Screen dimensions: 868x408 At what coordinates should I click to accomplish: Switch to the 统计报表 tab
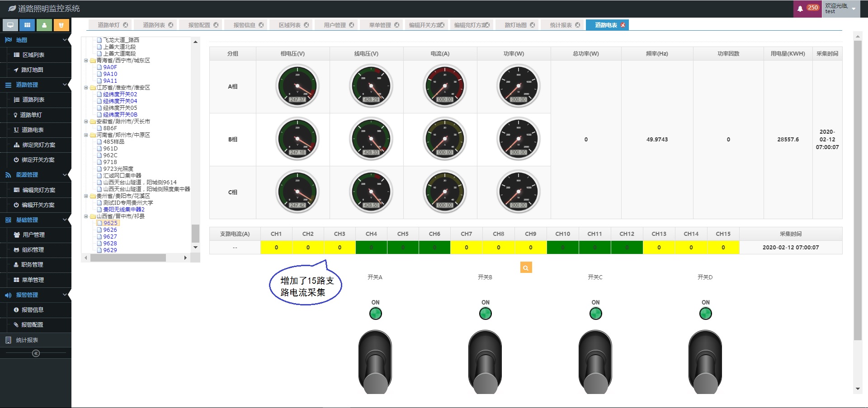[561, 25]
